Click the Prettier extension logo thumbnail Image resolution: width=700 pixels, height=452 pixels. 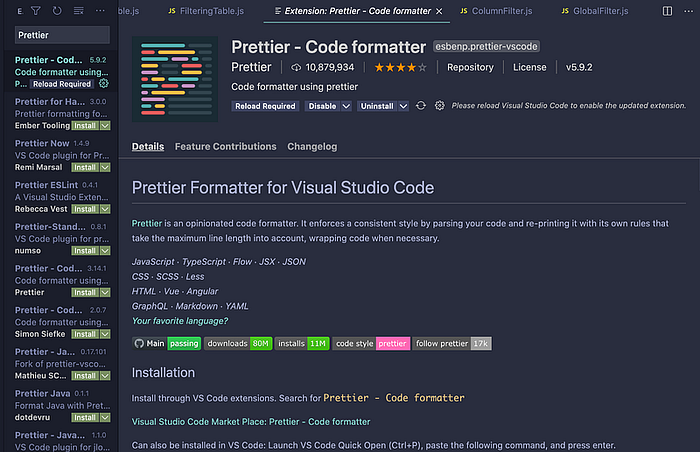(175, 79)
